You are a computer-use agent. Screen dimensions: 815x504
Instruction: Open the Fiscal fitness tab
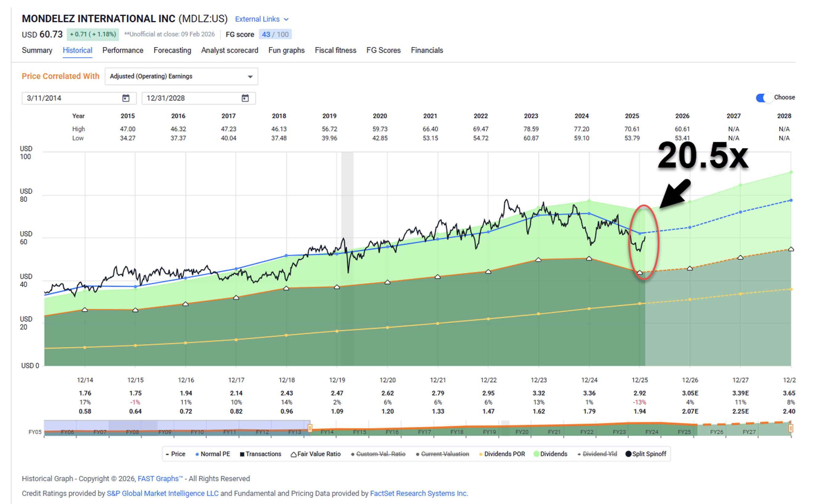(335, 50)
